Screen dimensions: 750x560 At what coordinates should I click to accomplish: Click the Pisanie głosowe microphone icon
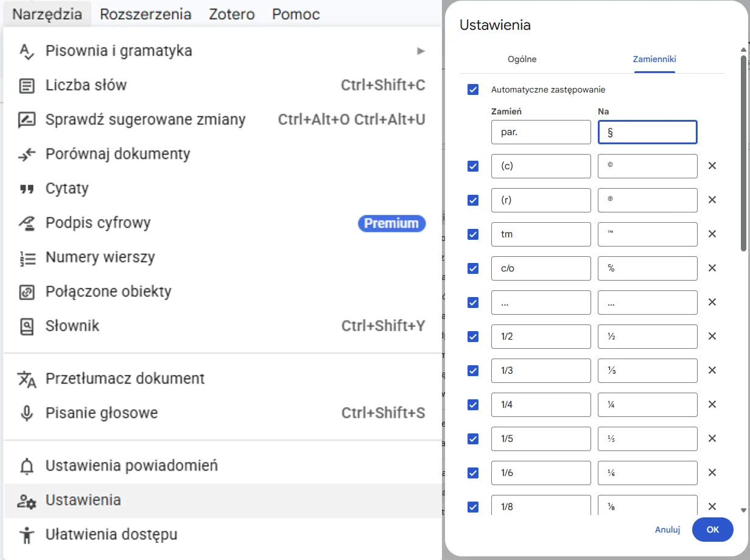coord(26,412)
